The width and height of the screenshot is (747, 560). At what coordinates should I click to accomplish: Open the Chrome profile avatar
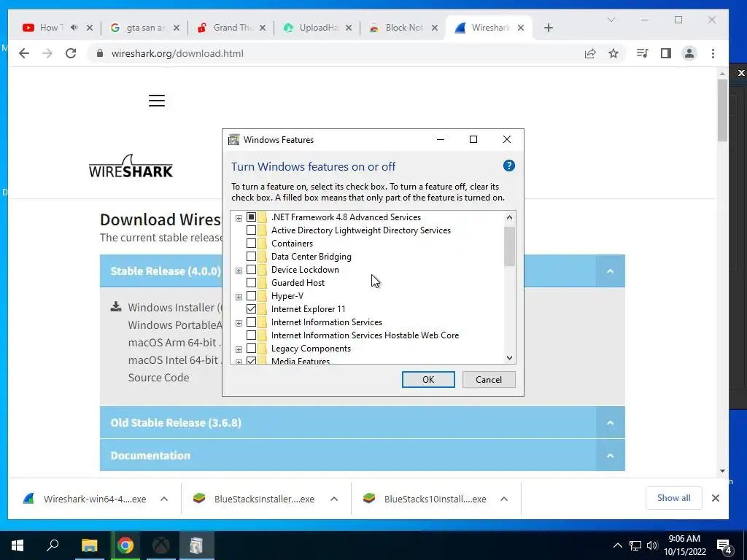[x=689, y=53]
